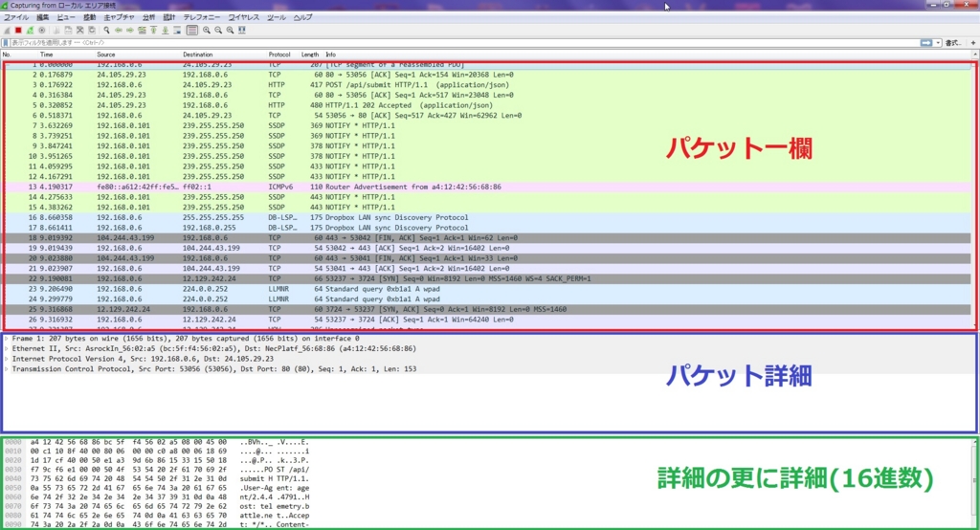Apply display filter with the arrow button
Viewport: 980px width, 530px height.
pyautogui.click(x=926, y=42)
